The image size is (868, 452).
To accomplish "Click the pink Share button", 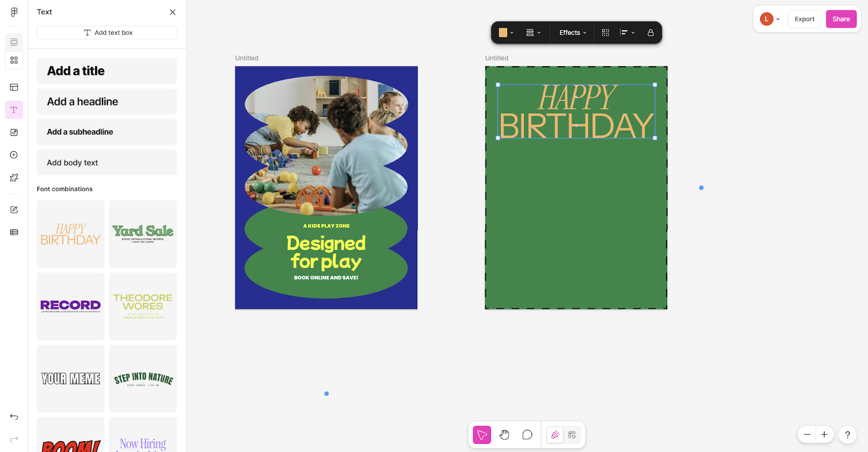I will tap(841, 19).
